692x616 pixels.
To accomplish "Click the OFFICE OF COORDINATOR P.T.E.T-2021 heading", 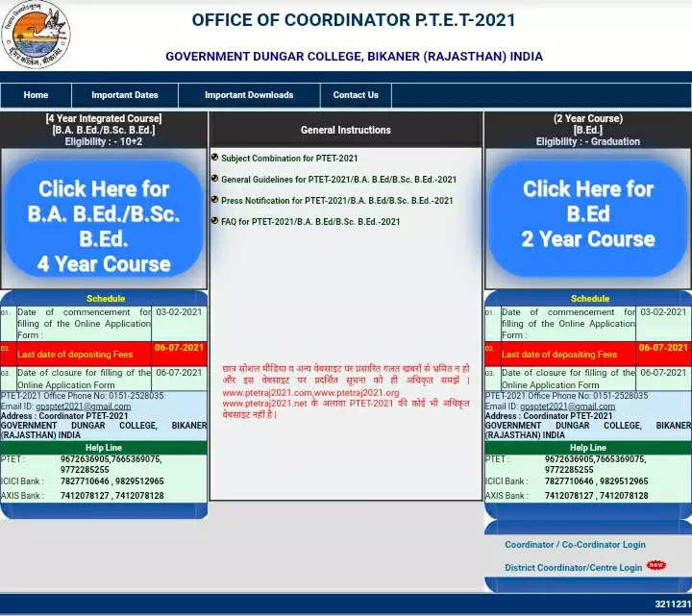I will click(x=354, y=20).
